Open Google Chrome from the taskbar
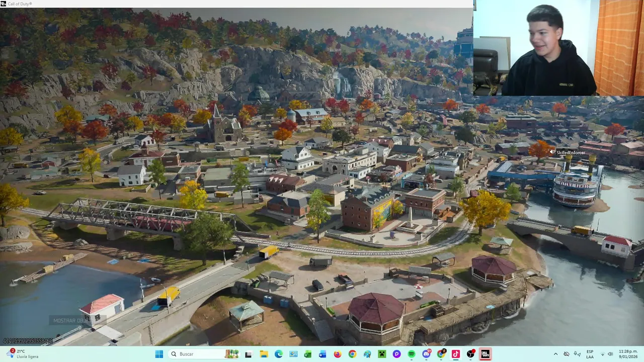Viewport: 644px width, 362px height. tap(352, 354)
